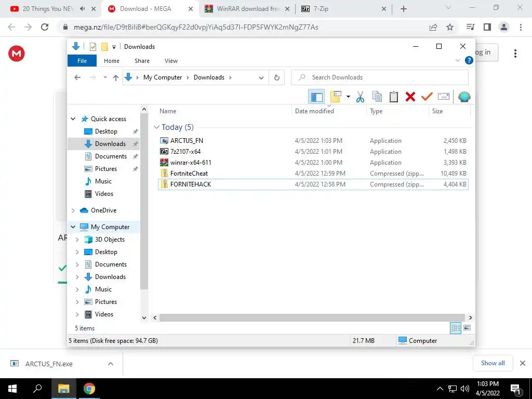Screen dimensions: 532x399
Task: Select Music under Quick access
Action: point(103,181)
